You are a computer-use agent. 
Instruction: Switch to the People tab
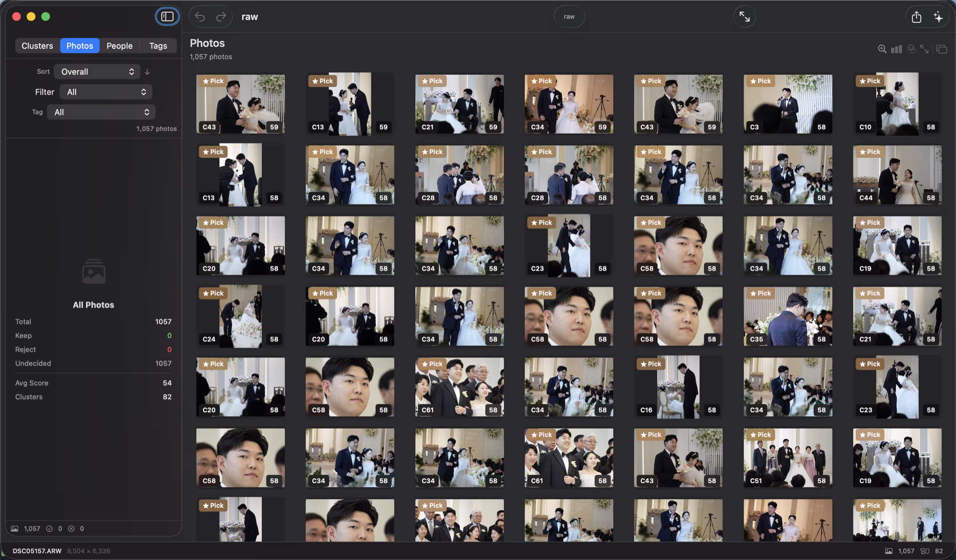point(119,46)
